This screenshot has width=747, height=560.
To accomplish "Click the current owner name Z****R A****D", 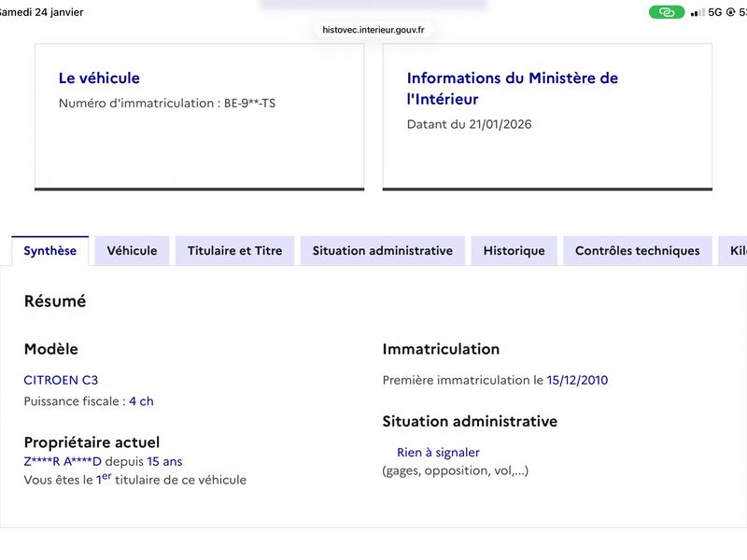I will pyautogui.click(x=63, y=461).
